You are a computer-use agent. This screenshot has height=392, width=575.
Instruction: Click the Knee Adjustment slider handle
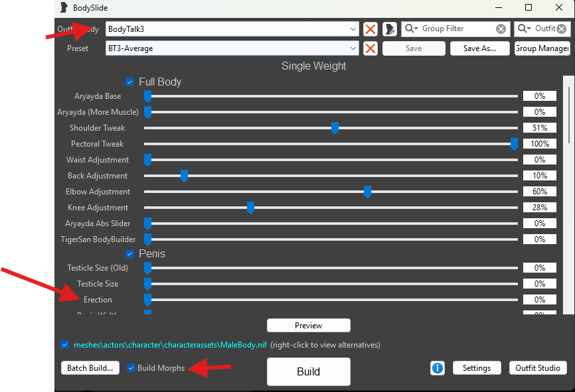[x=250, y=208]
